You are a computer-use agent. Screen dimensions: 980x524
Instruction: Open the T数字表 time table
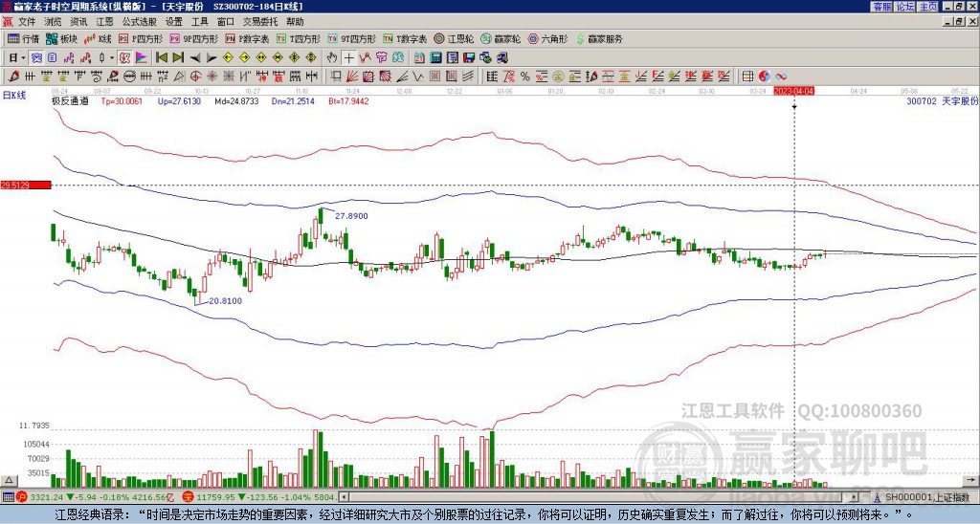(x=405, y=38)
